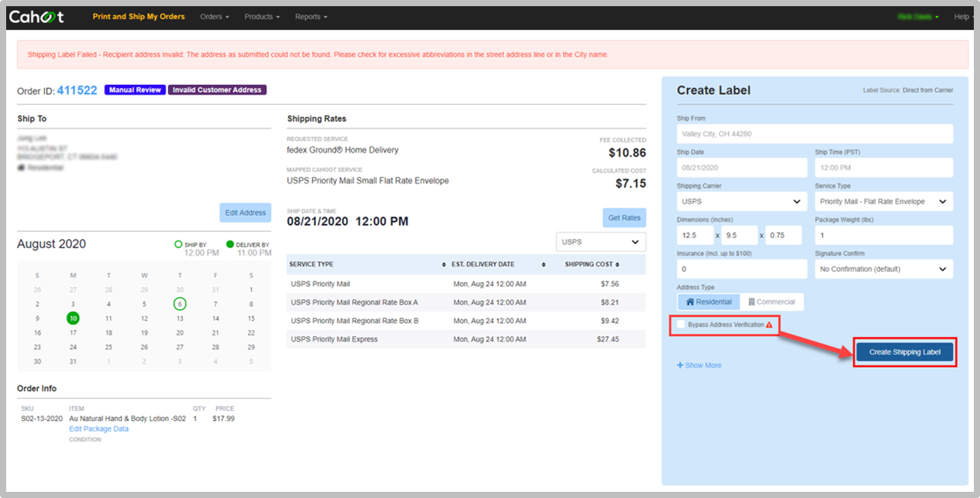The image size is (980, 498).
Task: Open Edit Package Data link
Action: [99, 429]
